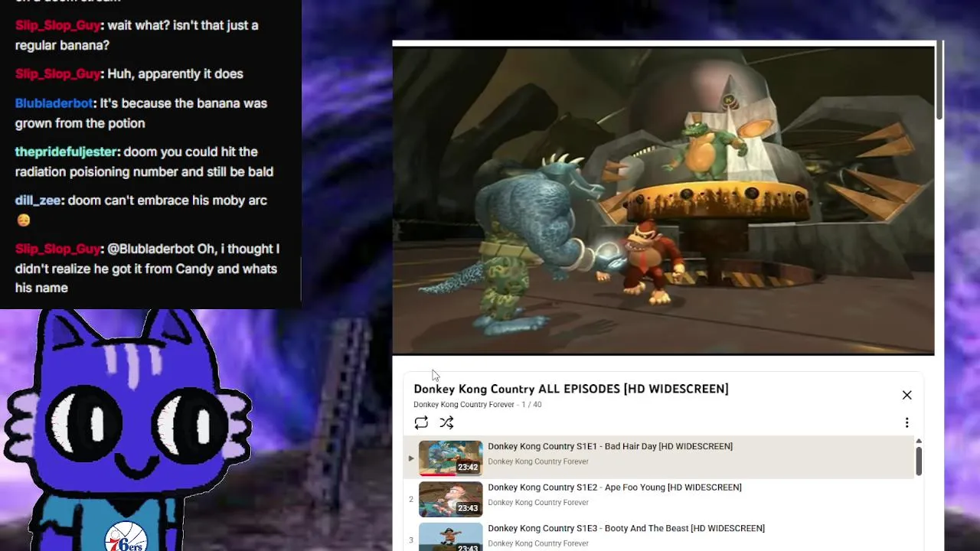Click the chat username dill_zee
Screen dimensions: 980x551
[38, 201]
